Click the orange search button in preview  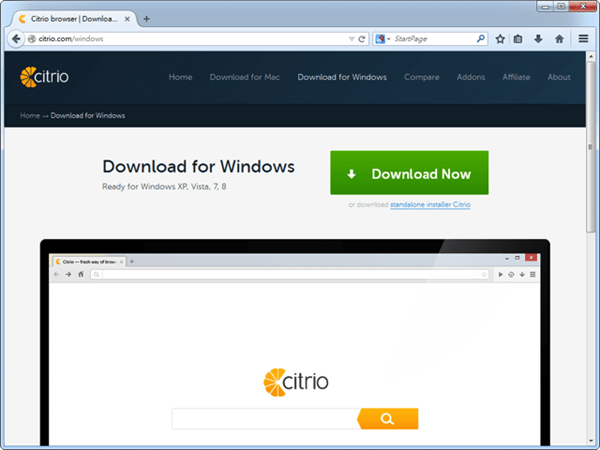click(x=388, y=419)
